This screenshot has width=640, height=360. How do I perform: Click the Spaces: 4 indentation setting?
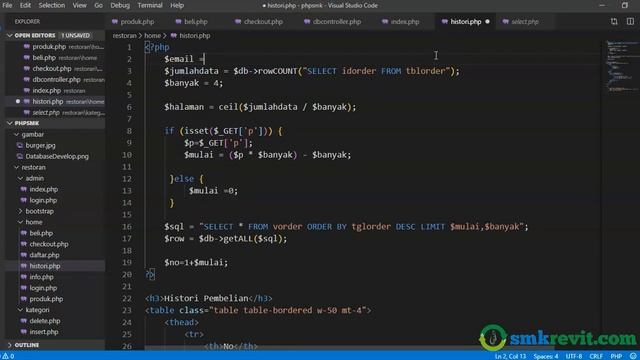point(546,356)
